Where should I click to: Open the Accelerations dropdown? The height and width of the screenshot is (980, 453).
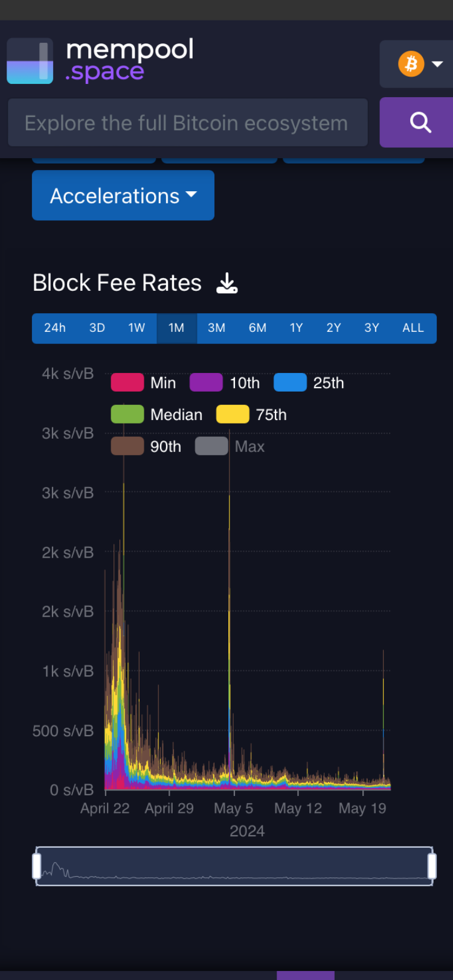tap(123, 196)
